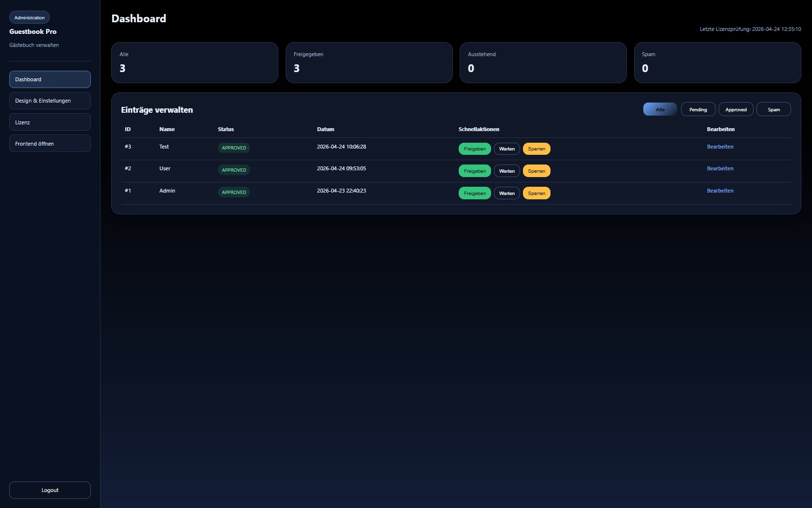
Task: Click Warten for entry #2 User
Action: tap(507, 171)
